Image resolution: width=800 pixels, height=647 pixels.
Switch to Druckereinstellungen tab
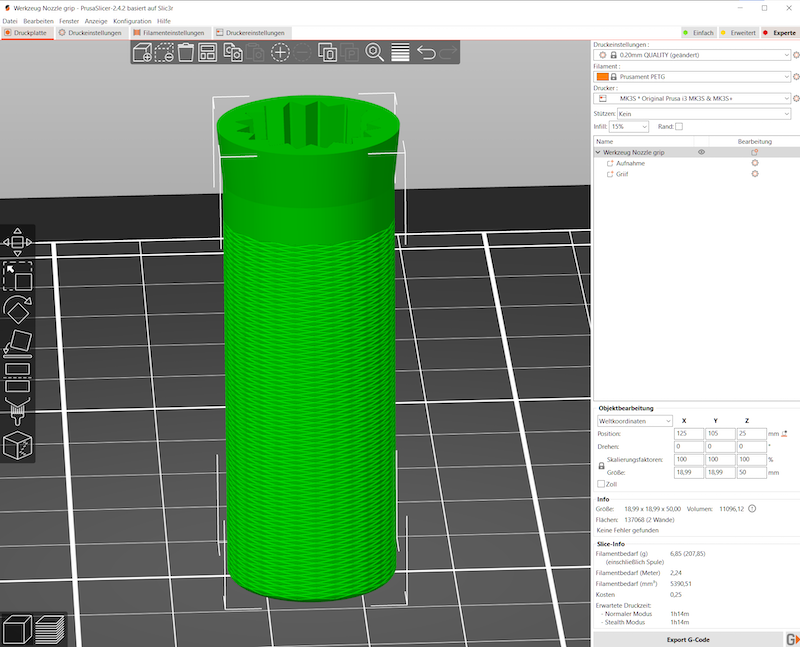[x=251, y=33]
